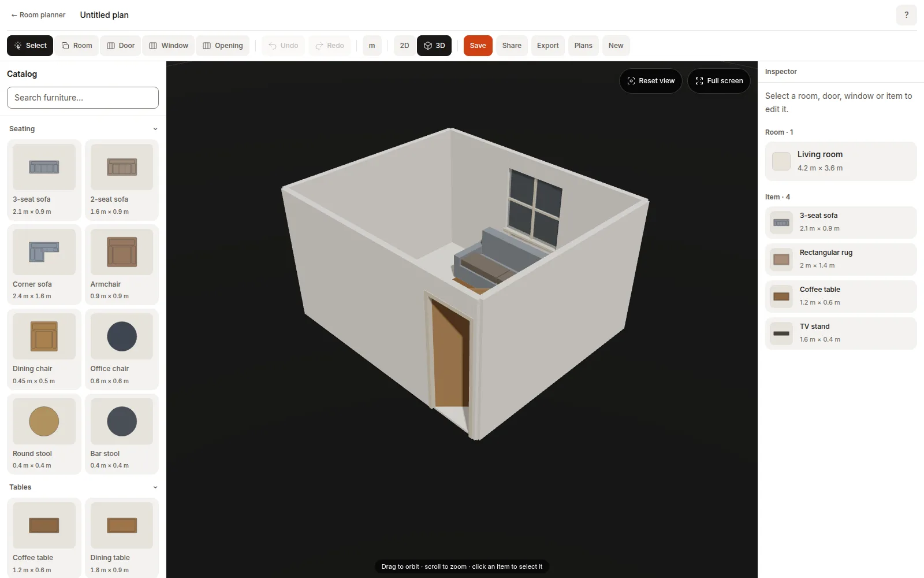Open the Plans list
The width and height of the screenshot is (924, 578).
pos(583,46)
